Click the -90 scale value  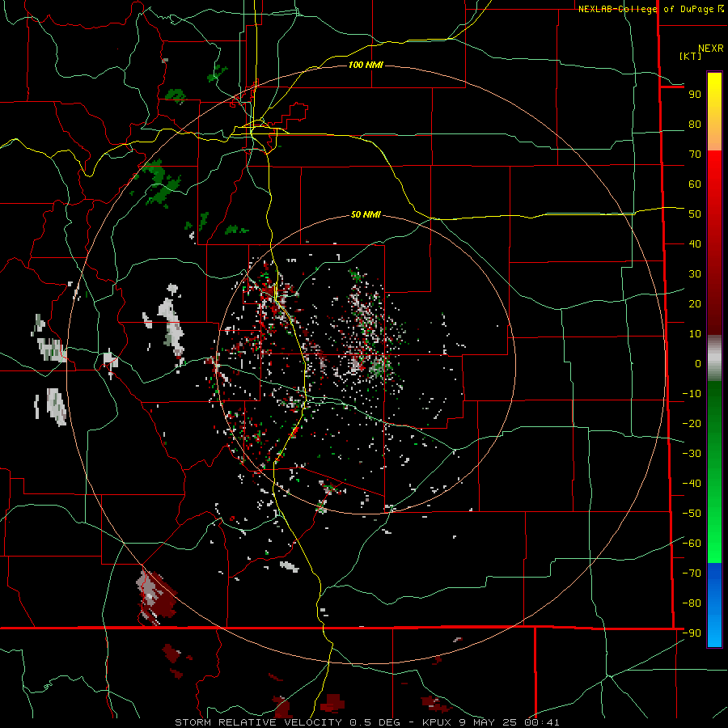692,633
